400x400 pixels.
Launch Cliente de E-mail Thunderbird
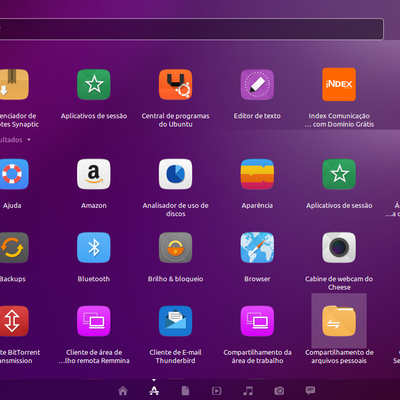[175, 321]
